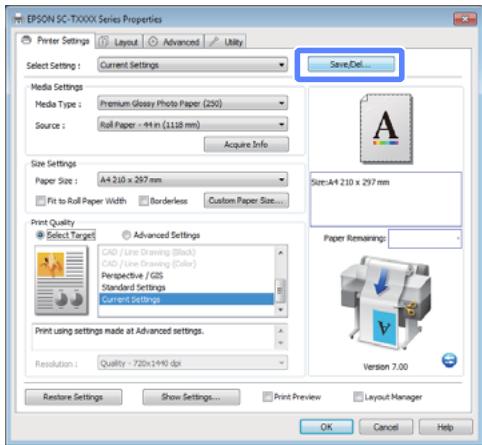Open the Custom Paper Size dialog

(x=246, y=201)
